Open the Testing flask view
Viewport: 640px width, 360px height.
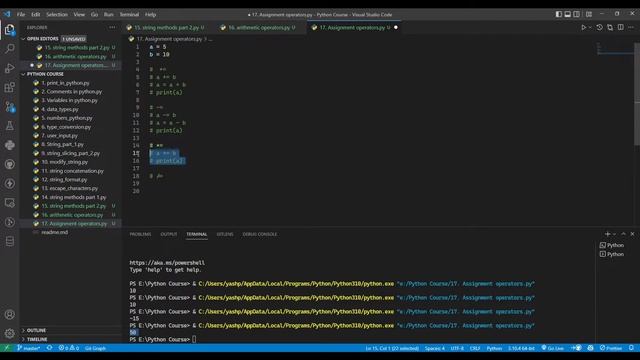click(9, 126)
